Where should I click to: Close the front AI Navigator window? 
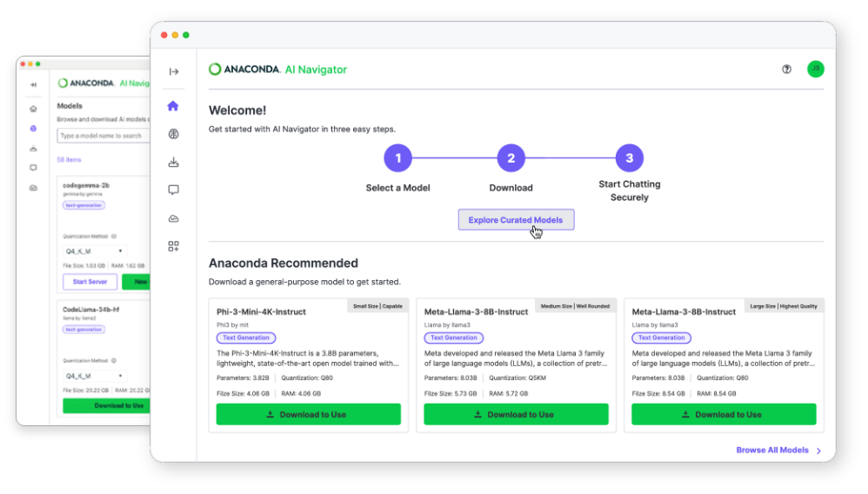[164, 35]
